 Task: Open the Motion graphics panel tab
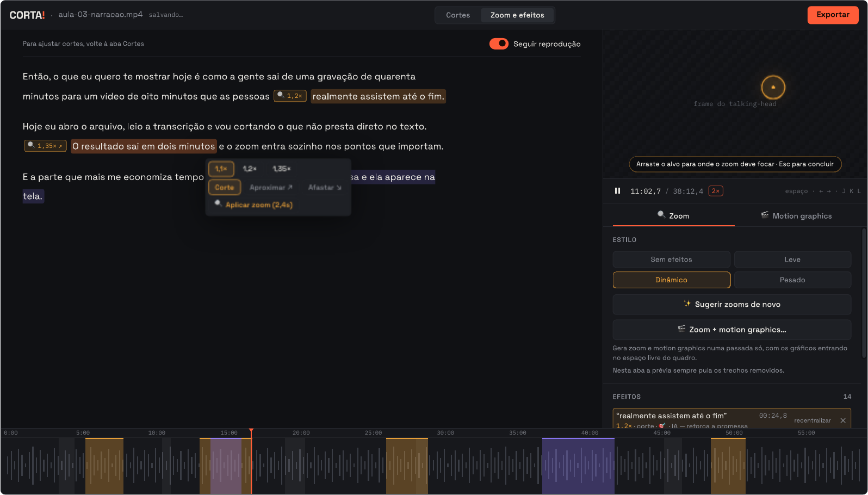(796, 216)
